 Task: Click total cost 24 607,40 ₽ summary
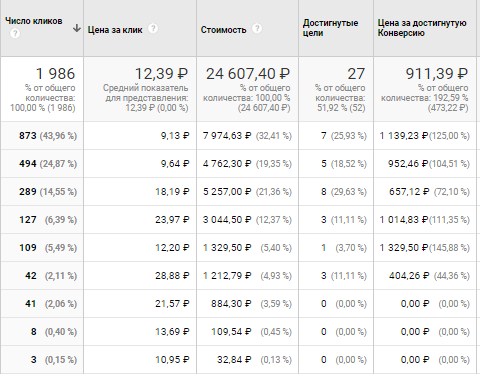[x=248, y=74]
